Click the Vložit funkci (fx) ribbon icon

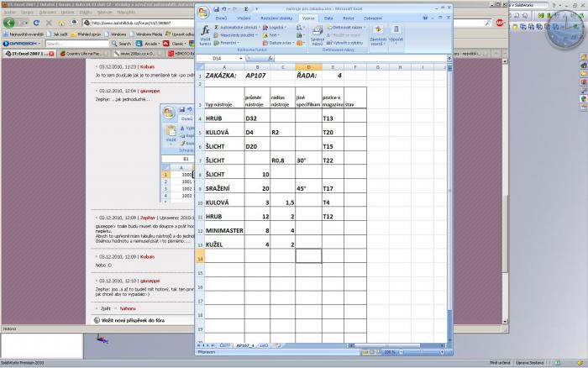click(204, 32)
